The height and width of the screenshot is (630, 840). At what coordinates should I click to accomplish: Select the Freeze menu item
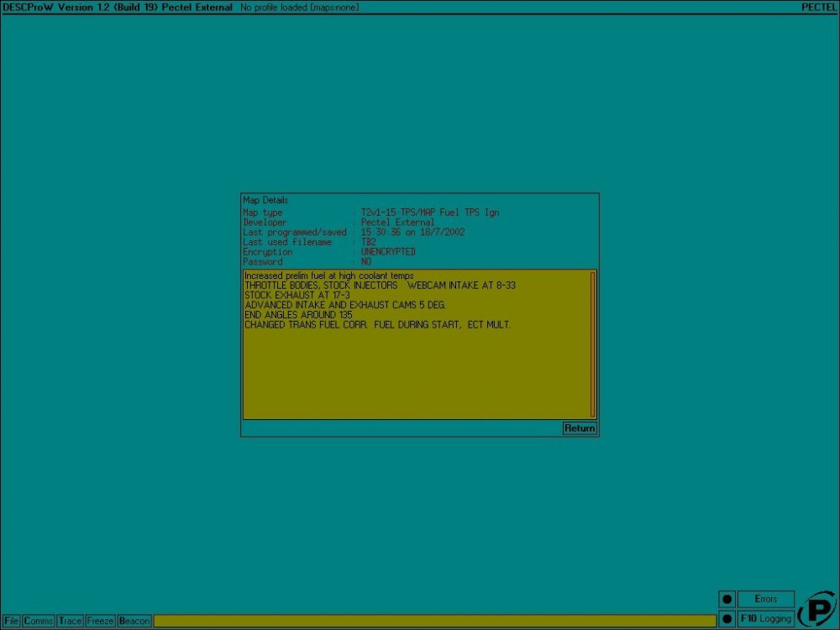click(x=101, y=621)
